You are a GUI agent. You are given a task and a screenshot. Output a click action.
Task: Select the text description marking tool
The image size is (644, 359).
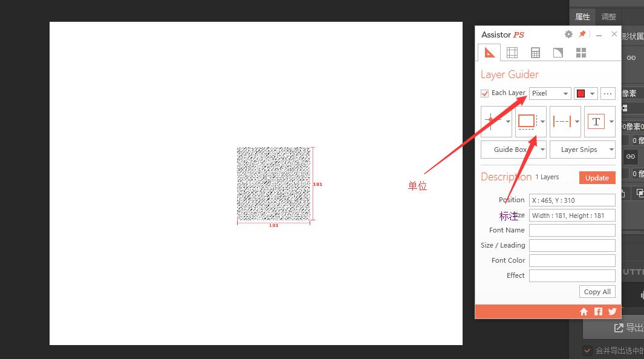click(596, 121)
